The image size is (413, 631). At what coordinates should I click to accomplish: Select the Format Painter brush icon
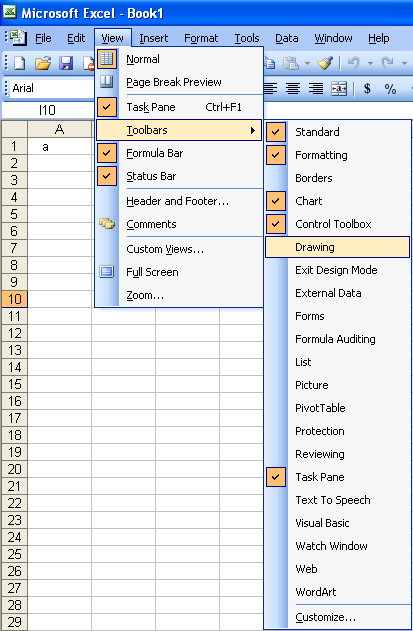(325, 63)
